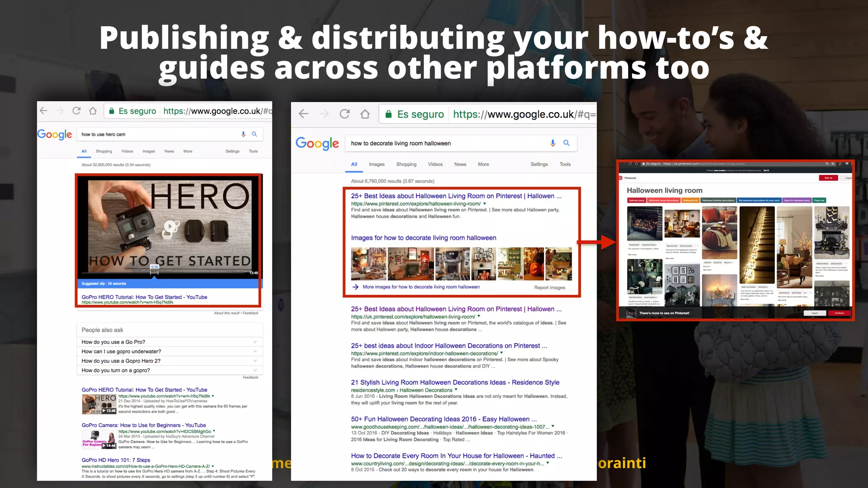Click forward arrow in left browser window
This screenshot has height=488, width=868.
click(60, 111)
